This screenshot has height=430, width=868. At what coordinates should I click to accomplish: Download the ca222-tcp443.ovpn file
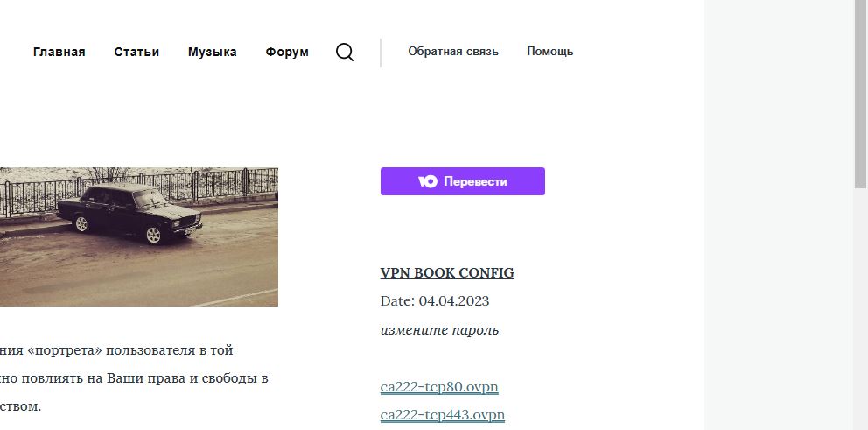[443, 415]
